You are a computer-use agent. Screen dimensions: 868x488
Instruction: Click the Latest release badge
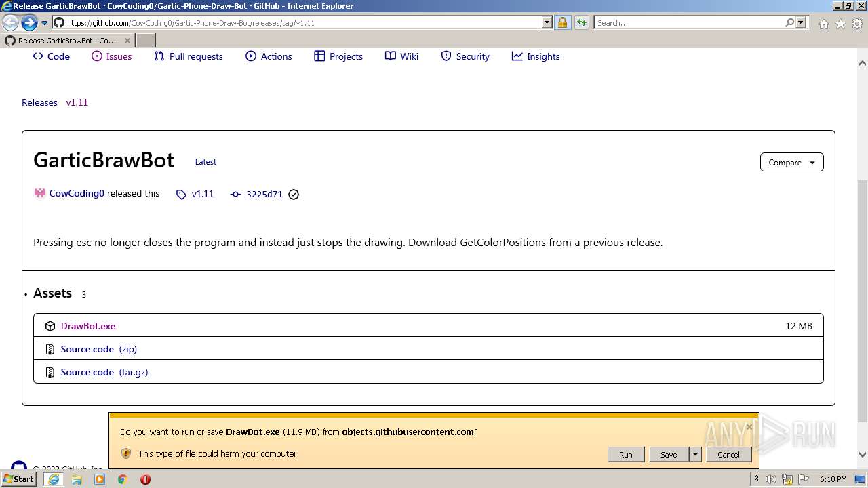click(x=205, y=162)
